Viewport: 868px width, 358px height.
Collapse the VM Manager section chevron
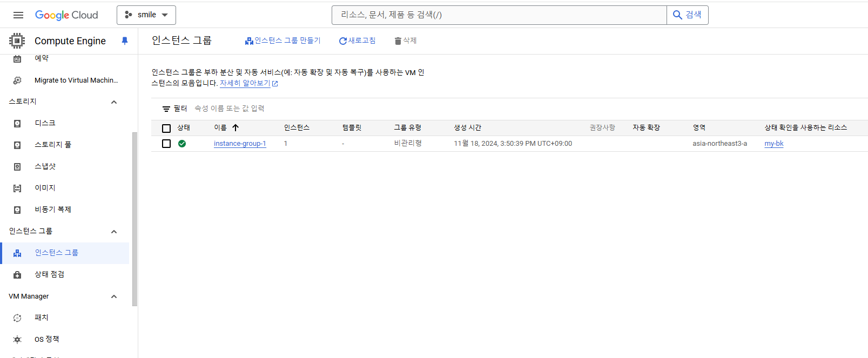[114, 296]
